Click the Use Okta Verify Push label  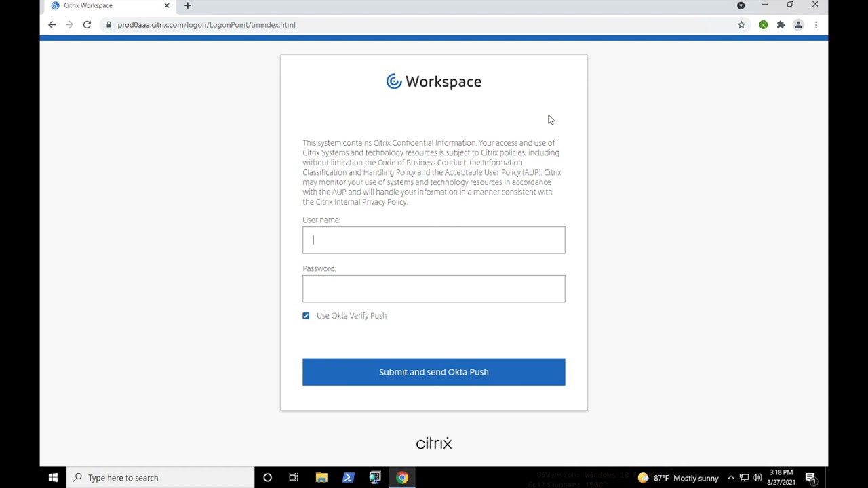[351, 316]
